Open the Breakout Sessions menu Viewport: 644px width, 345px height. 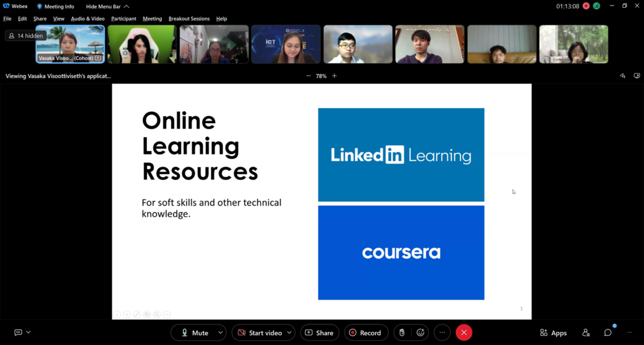[189, 19]
